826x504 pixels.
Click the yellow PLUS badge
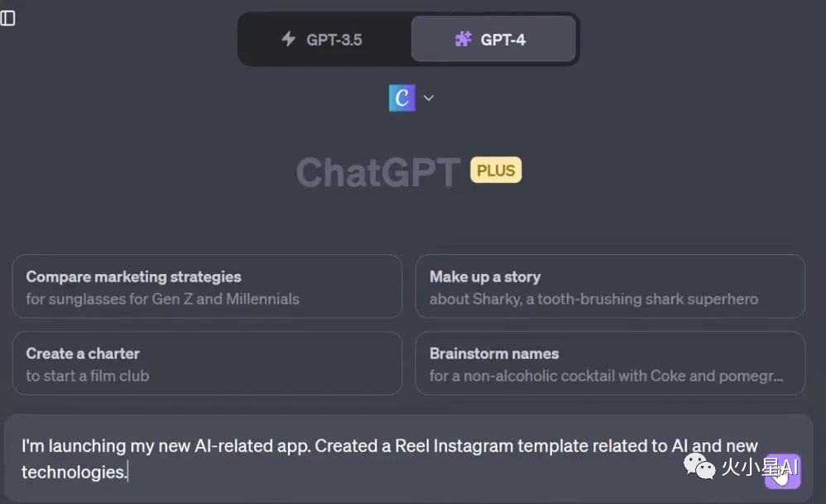(496, 170)
